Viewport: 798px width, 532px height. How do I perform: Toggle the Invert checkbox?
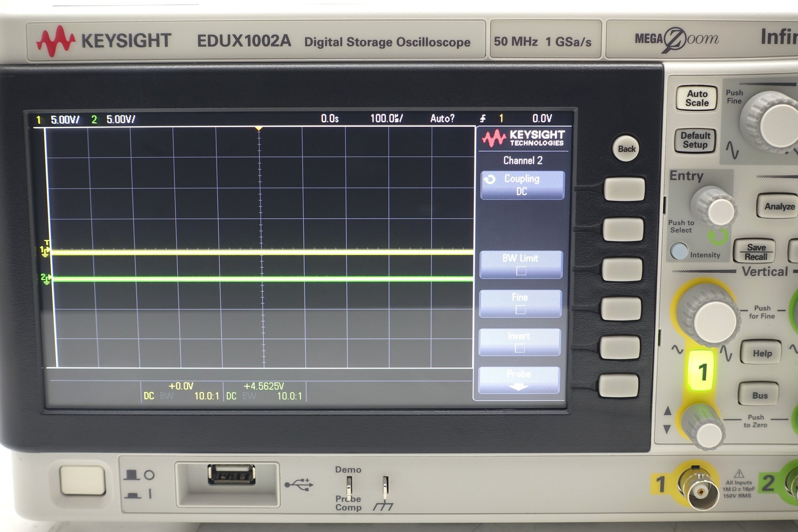(519, 348)
